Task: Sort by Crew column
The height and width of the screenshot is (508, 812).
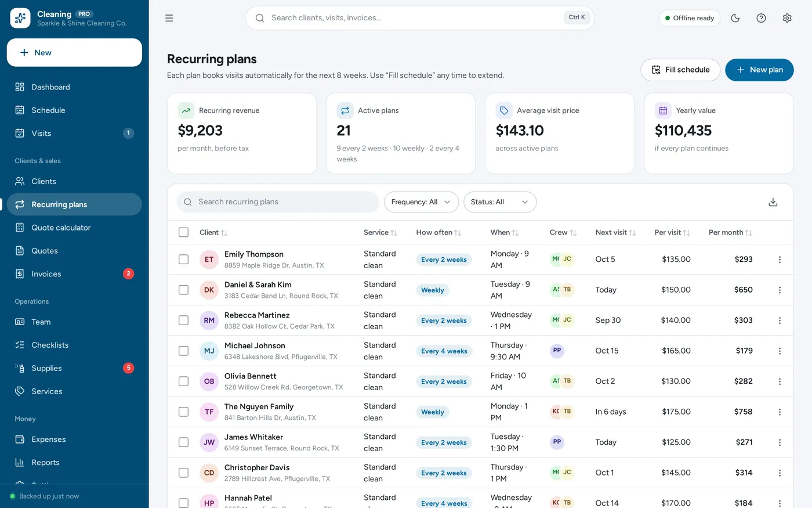Action: pyautogui.click(x=563, y=232)
